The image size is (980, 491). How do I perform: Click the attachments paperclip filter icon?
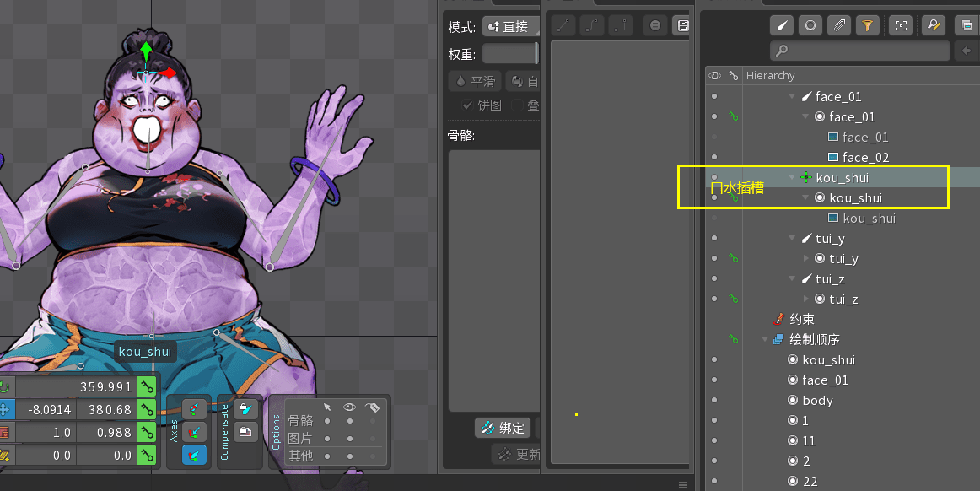point(838,25)
